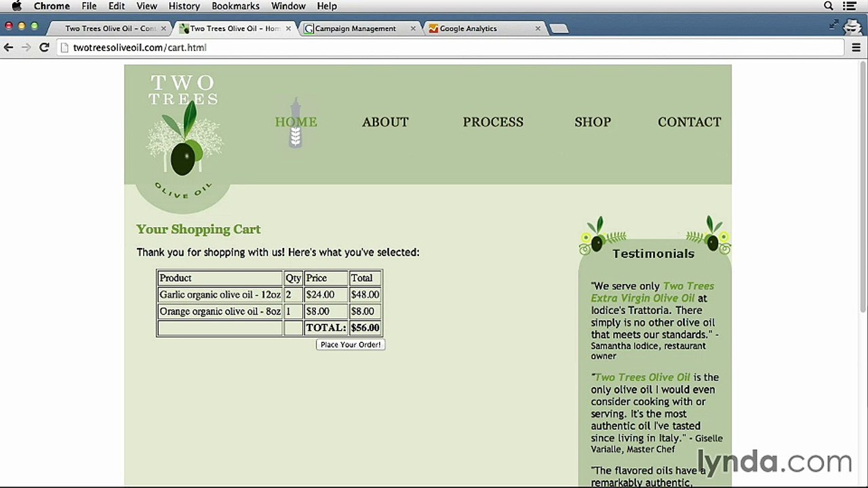The height and width of the screenshot is (488, 868).
Task: Open the History menu
Action: pyautogui.click(x=184, y=6)
